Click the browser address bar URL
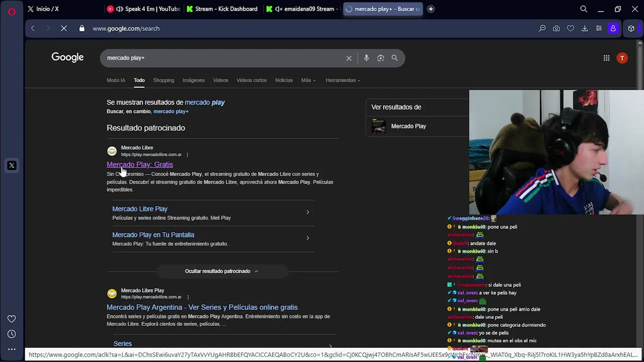The image size is (644, 362). point(126,29)
